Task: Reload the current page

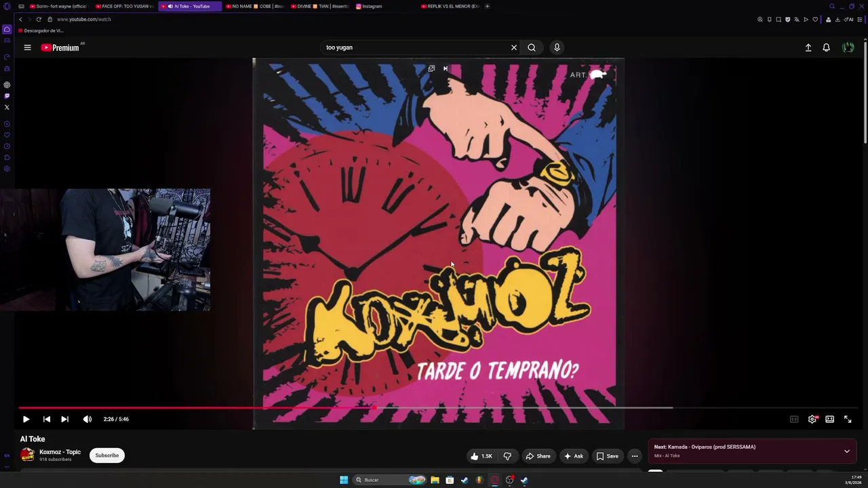Action: click(x=39, y=19)
